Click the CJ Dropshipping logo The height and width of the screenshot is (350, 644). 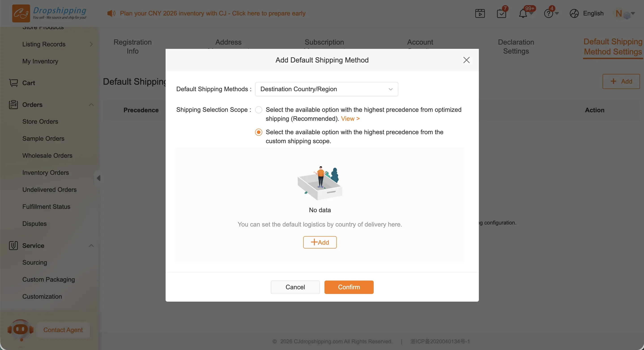click(x=49, y=13)
